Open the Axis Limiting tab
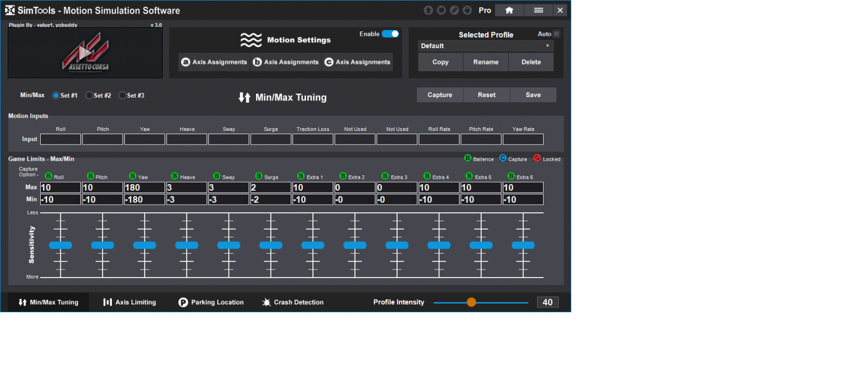Image resolution: width=868 pixels, height=384 pixels. 130,303
